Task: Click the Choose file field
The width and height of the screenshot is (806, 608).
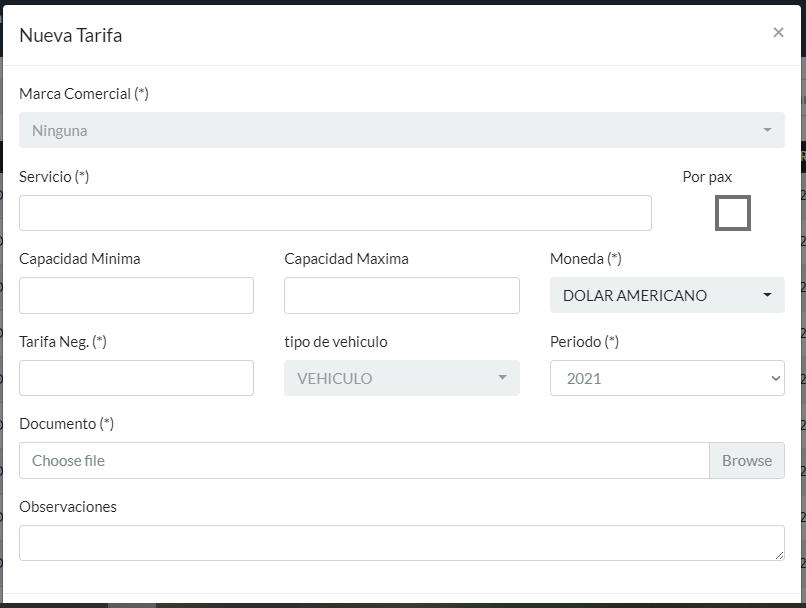Action: coord(364,461)
